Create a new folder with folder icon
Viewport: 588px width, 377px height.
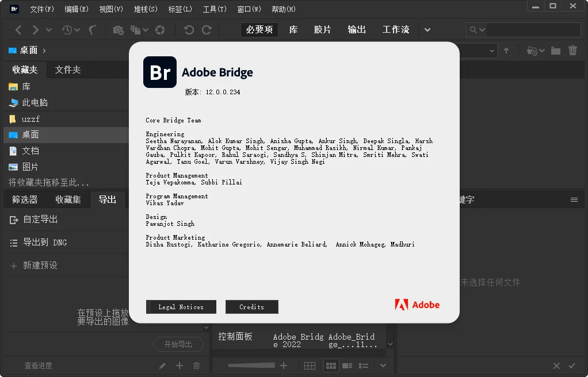[x=556, y=51]
